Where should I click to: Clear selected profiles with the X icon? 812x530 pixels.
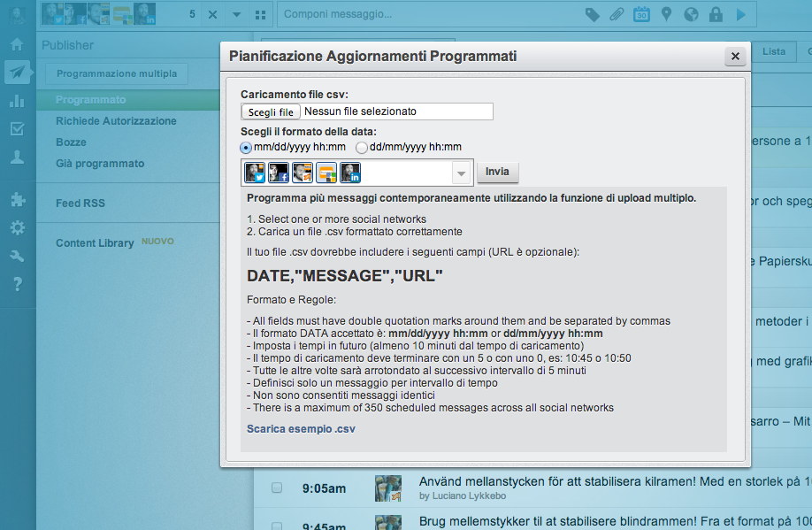coord(212,14)
